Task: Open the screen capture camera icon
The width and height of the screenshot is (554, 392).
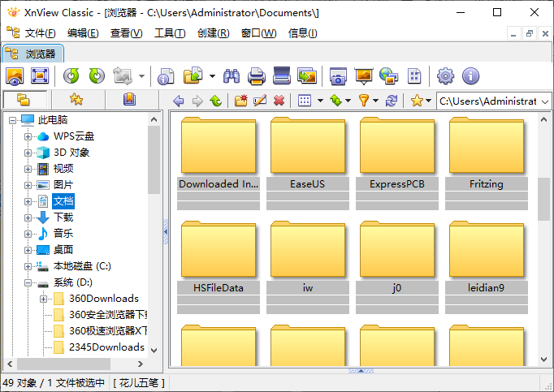Action: pos(338,76)
